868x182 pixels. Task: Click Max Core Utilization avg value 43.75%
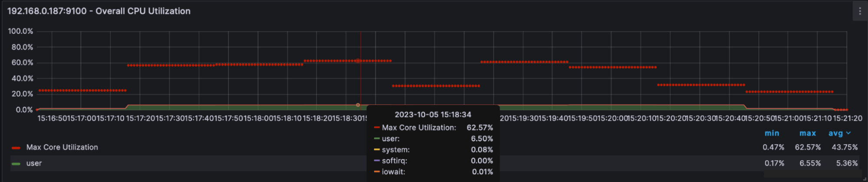(845, 147)
